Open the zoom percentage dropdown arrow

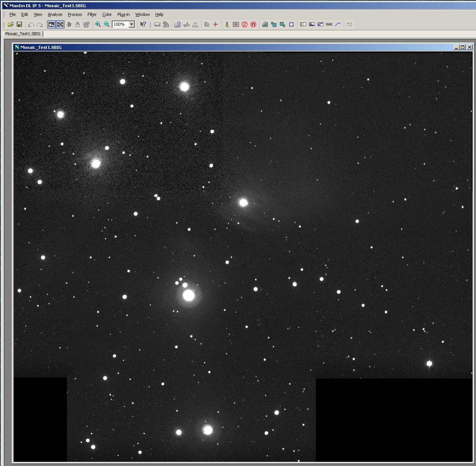[132, 24]
